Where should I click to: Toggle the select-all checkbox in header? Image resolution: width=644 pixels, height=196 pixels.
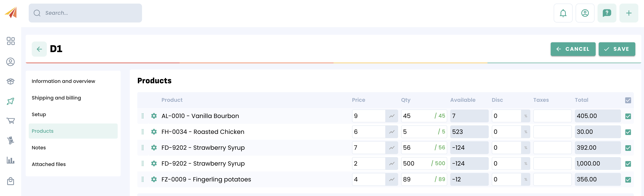coord(628,100)
